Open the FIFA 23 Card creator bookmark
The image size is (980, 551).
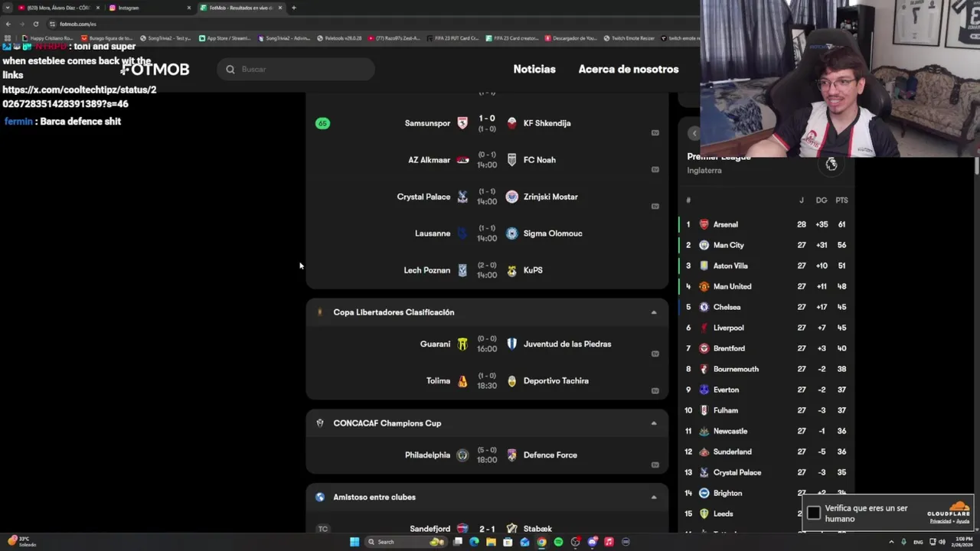(x=512, y=37)
